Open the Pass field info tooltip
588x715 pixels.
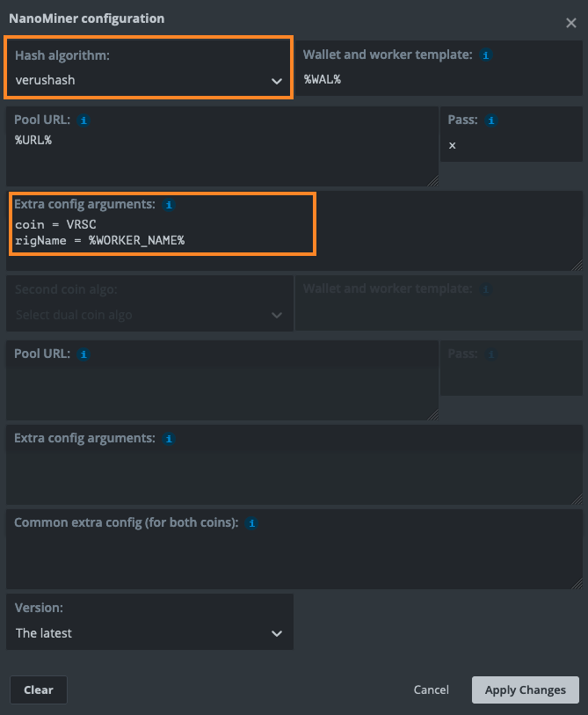tap(490, 120)
